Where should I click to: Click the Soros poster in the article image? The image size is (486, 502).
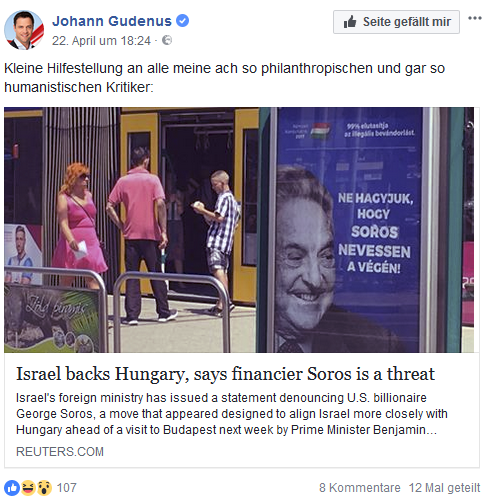pos(348,230)
